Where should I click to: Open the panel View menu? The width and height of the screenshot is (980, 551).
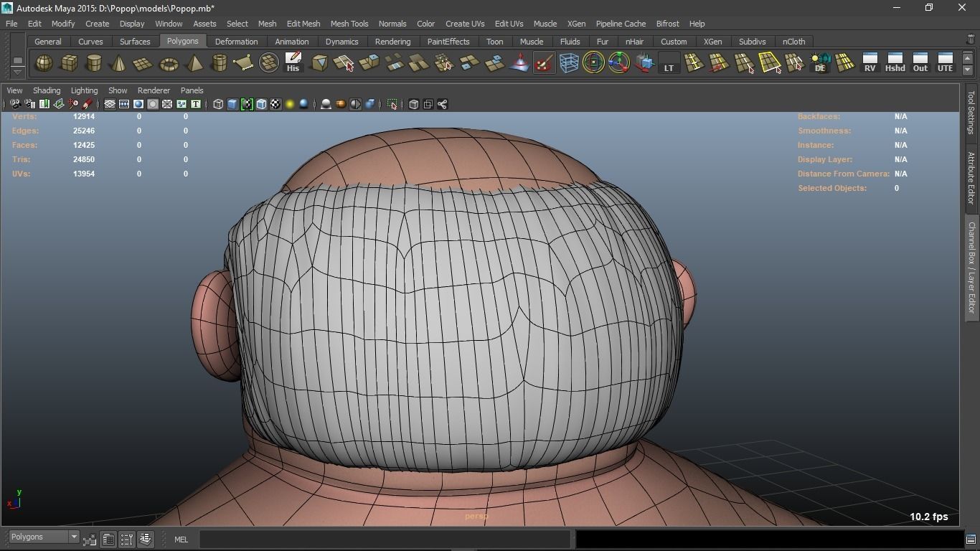click(14, 90)
